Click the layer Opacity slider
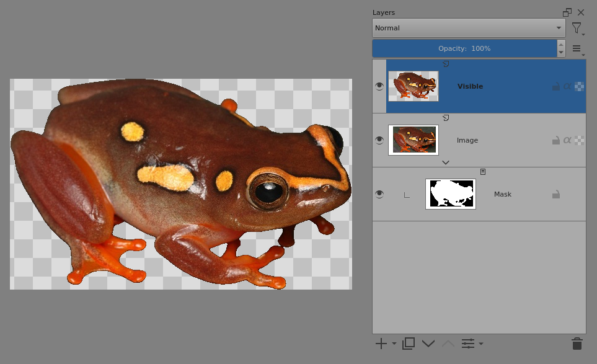The image size is (597, 364). tap(464, 48)
